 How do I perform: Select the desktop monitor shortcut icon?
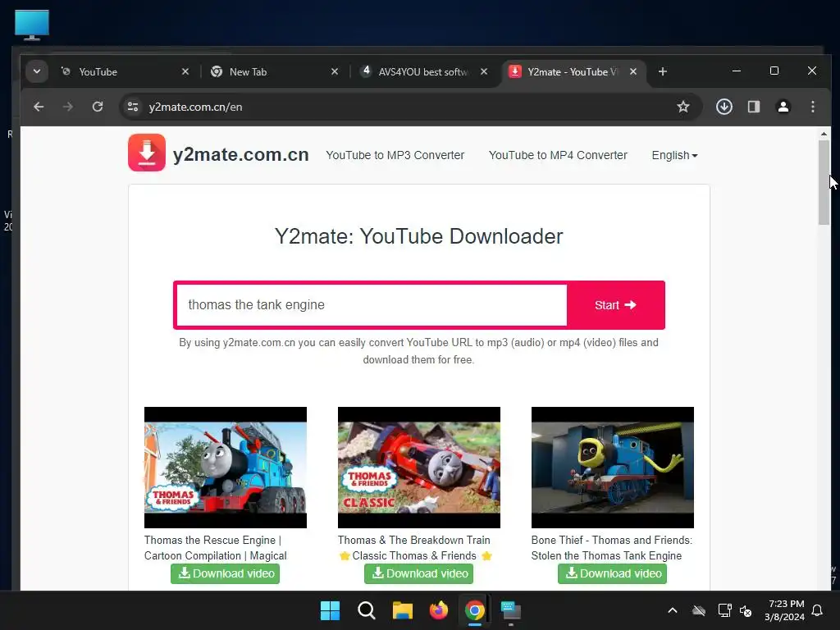point(32,25)
